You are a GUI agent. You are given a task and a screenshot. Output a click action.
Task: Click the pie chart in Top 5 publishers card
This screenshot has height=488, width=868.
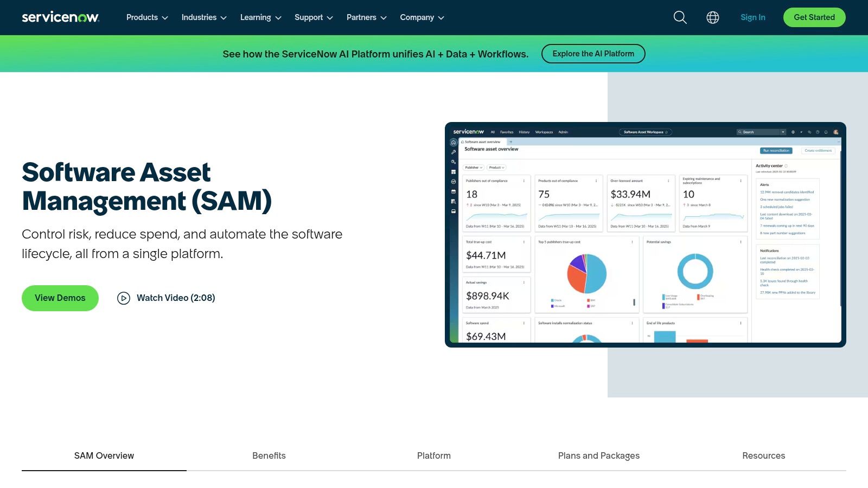point(586,274)
